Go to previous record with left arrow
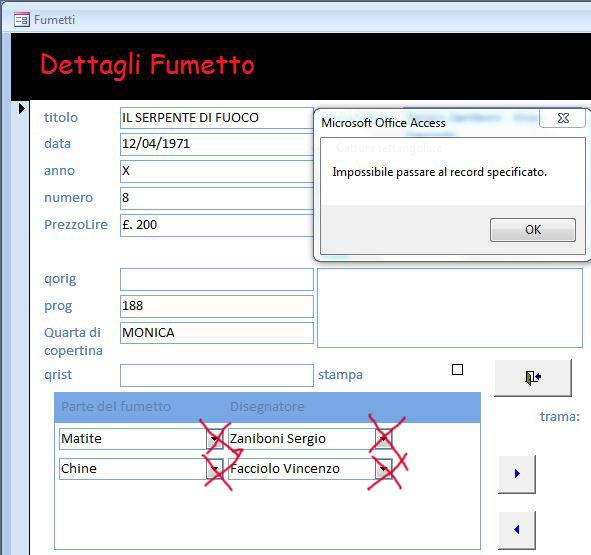 [x=517, y=530]
